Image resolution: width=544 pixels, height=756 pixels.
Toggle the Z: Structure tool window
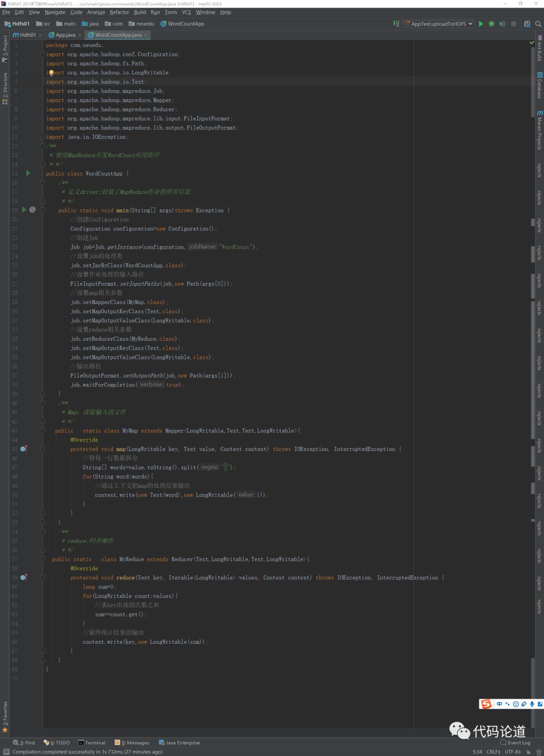point(5,88)
